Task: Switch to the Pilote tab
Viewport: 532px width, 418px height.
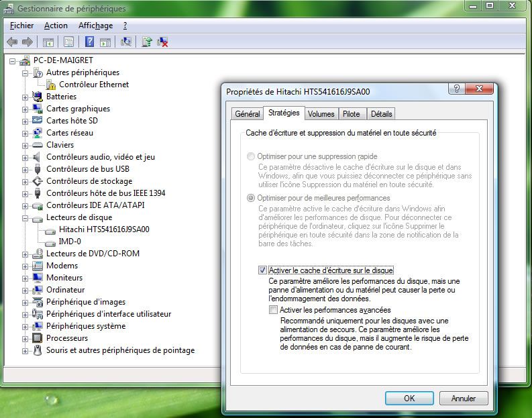Action: coord(351,113)
